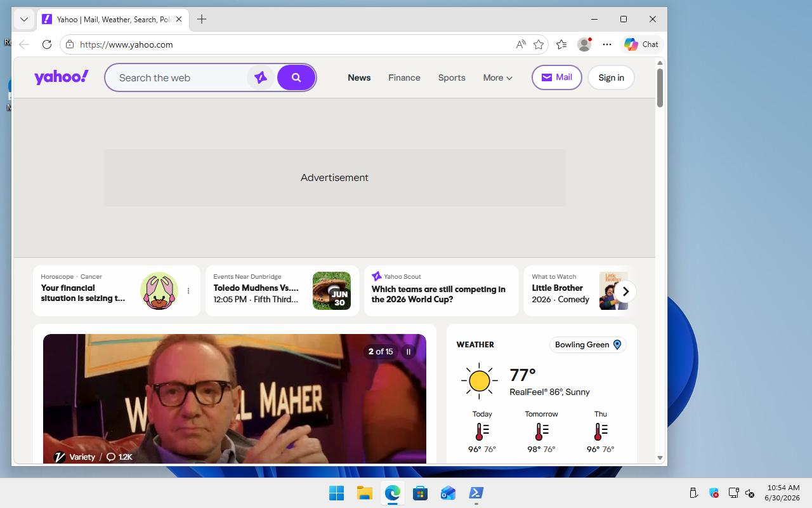Open Settings and more menu

[607, 44]
